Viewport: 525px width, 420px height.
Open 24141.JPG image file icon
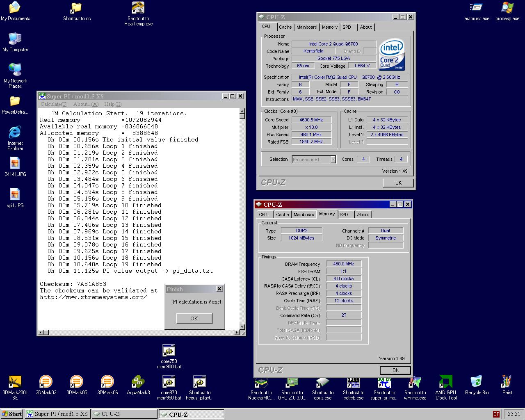coord(15,167)
